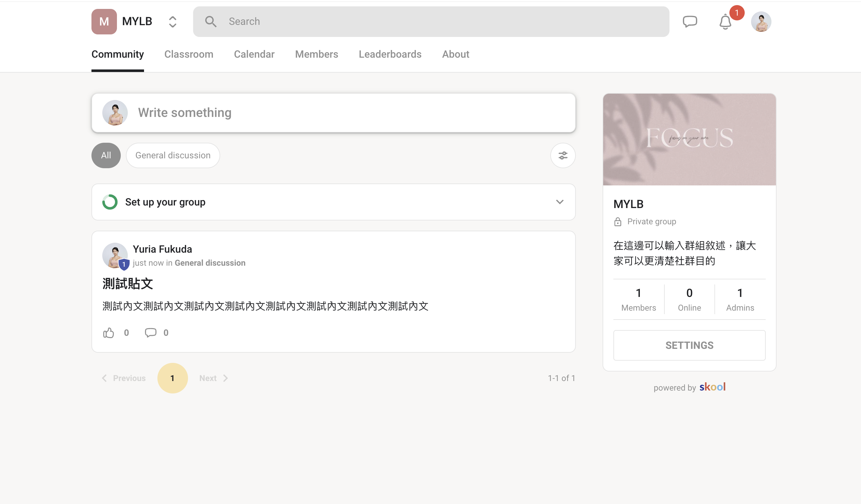Open the post comments icon
861x504 pixels.
point(150,333)
